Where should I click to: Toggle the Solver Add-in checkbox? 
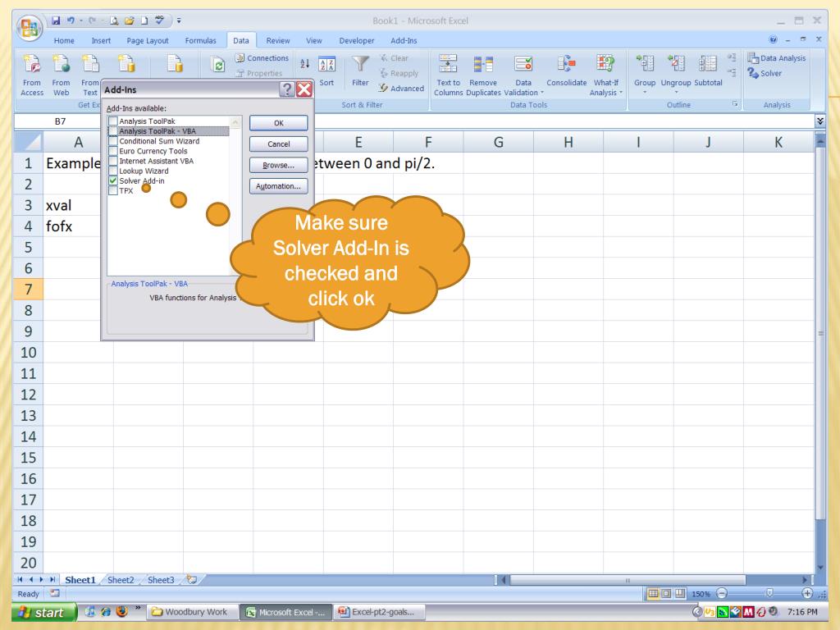[x=113, y=180]
